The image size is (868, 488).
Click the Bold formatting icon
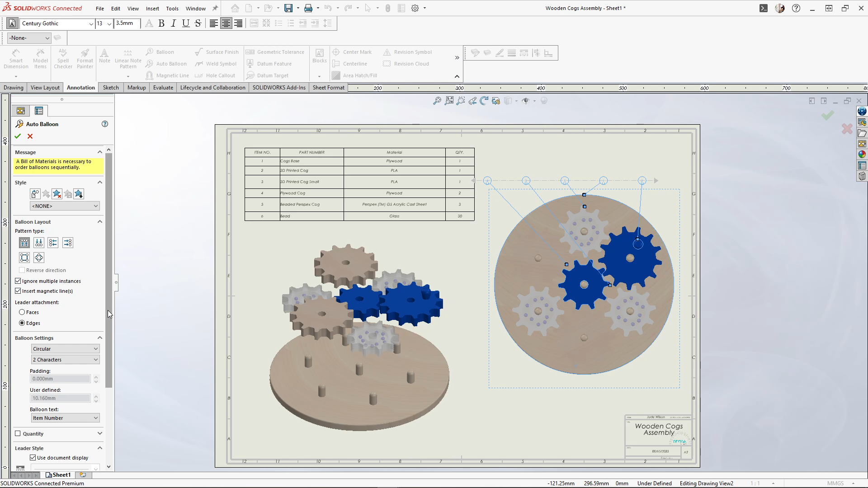[x=161, y=23]
